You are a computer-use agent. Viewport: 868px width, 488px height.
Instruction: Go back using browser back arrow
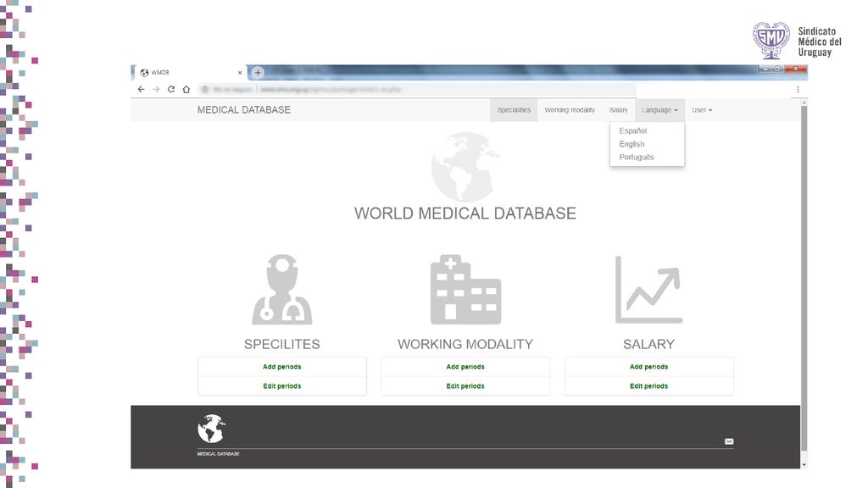tap(142, 89)
